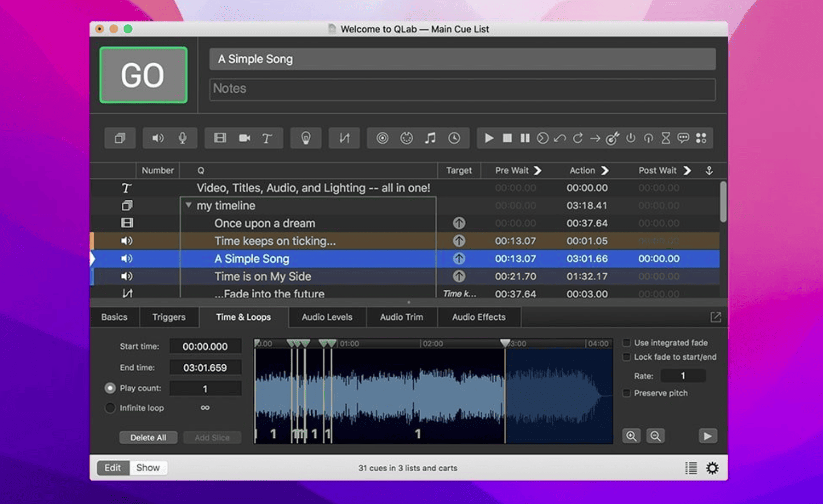Image resolution: width=823 pixels, height=504 pixels.
Task: Add a Text cue using the toolbar T icon
Action: [267, 138]
